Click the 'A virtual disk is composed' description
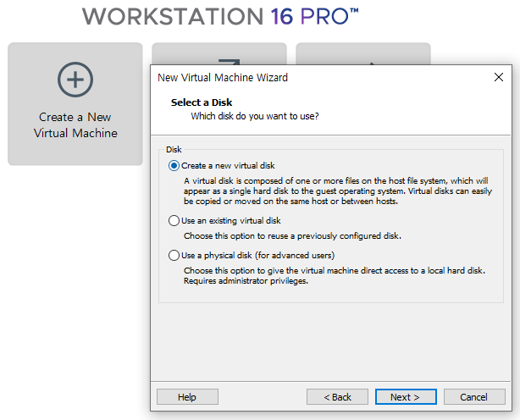This screenshot has width=520, height=420. (338, 191)
